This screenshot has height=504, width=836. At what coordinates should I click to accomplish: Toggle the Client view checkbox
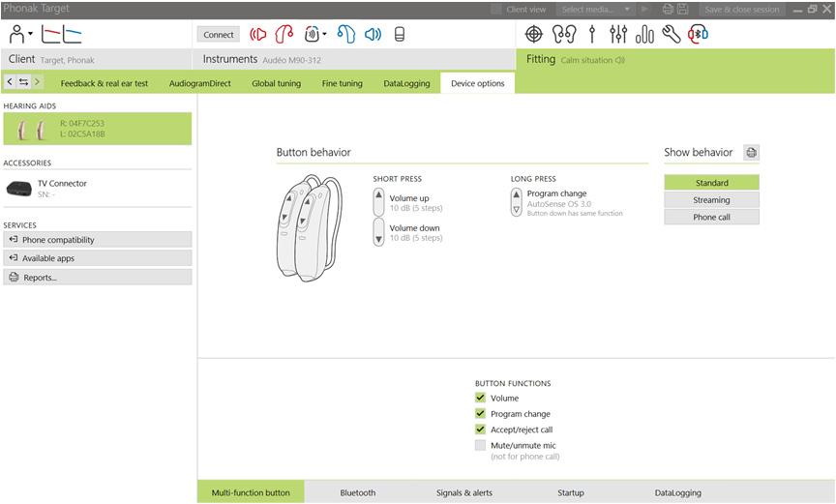[x=496, y=9]
